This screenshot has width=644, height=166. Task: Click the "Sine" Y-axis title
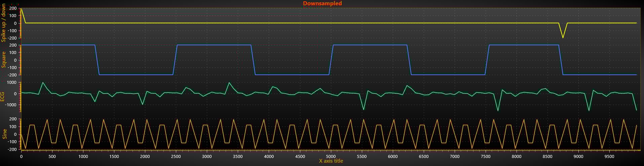pos(4,134)
